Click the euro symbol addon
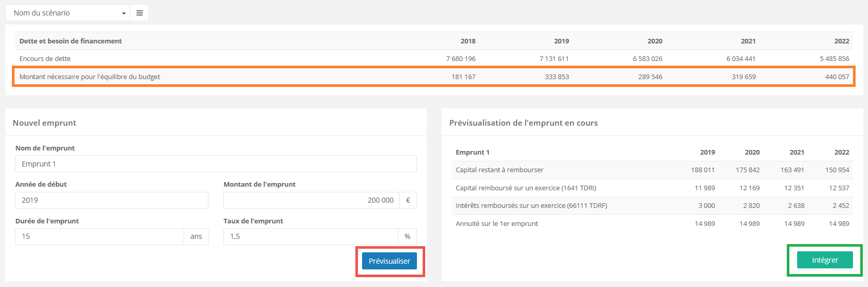This screenshot has width=868, height=287. (x=408, y=200)
